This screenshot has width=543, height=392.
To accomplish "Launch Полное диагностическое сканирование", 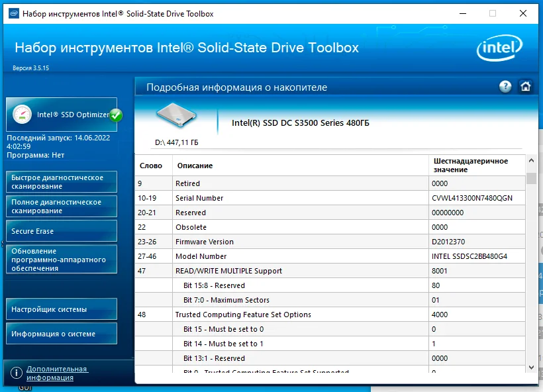I will coord(61,206).
